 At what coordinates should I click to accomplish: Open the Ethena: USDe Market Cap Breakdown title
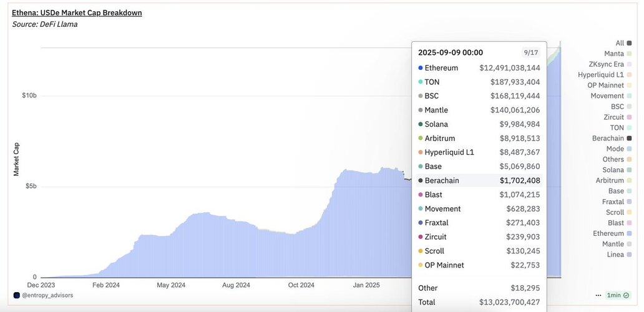pos(77,12)
